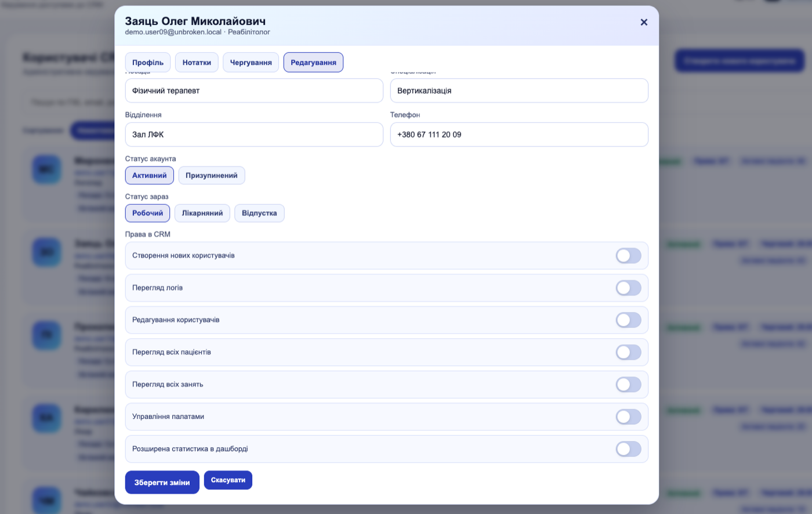
Task: Click the Статус акаунта label
Action: coord(151,159)
